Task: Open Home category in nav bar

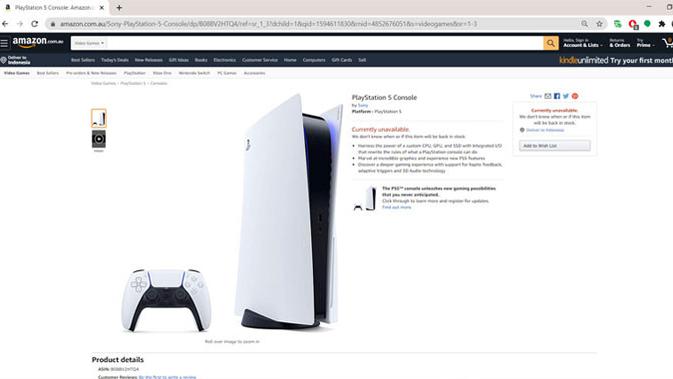Action: pos(290,60)
